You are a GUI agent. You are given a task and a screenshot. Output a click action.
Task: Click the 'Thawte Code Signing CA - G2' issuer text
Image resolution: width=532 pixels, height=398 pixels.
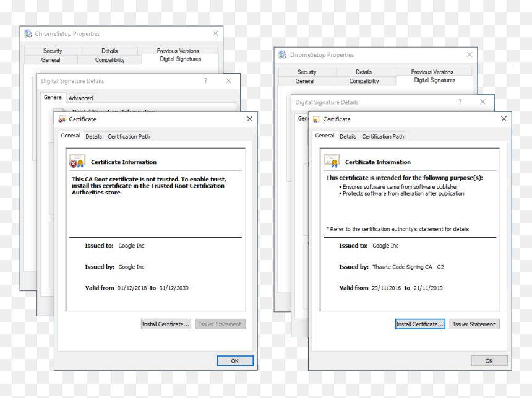(408, 267)
